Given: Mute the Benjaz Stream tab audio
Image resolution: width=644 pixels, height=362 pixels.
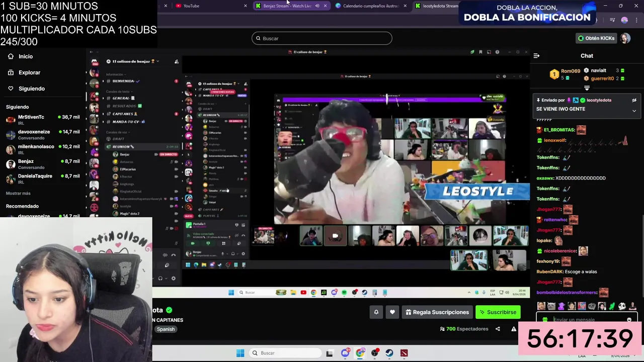Looking at the screenshot, I should pos(317,6).
